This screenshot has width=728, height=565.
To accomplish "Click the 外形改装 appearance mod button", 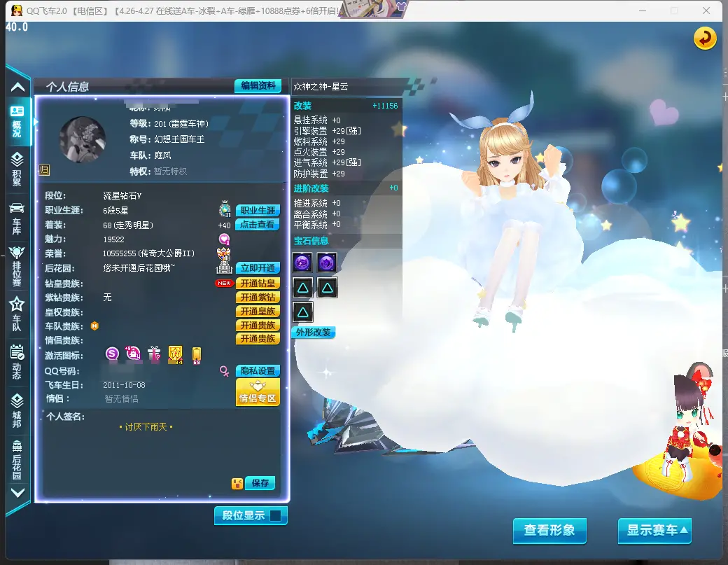I will (314, 333).
